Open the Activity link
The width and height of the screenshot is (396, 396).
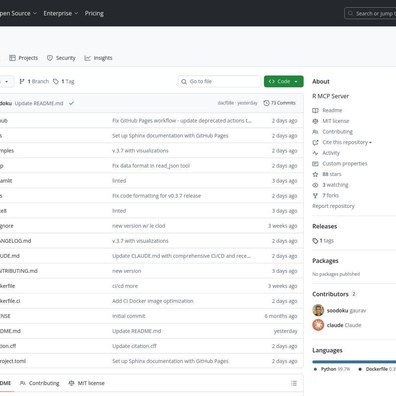tap(331, 153)
